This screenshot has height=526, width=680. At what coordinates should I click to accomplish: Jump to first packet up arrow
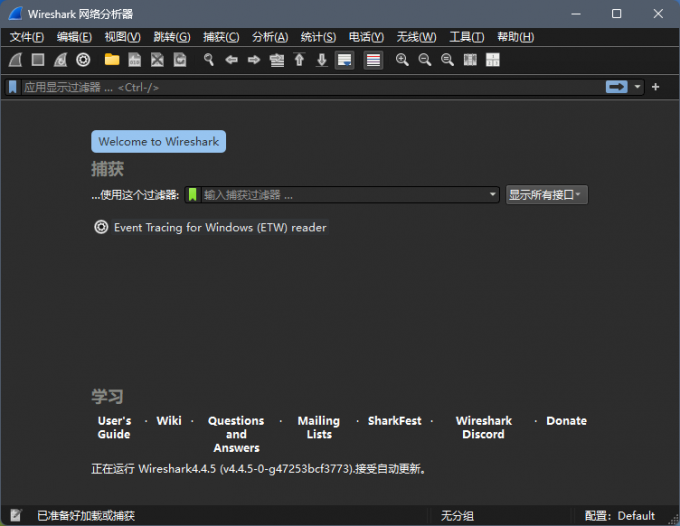pyautogui.click(x=299, y=60)
